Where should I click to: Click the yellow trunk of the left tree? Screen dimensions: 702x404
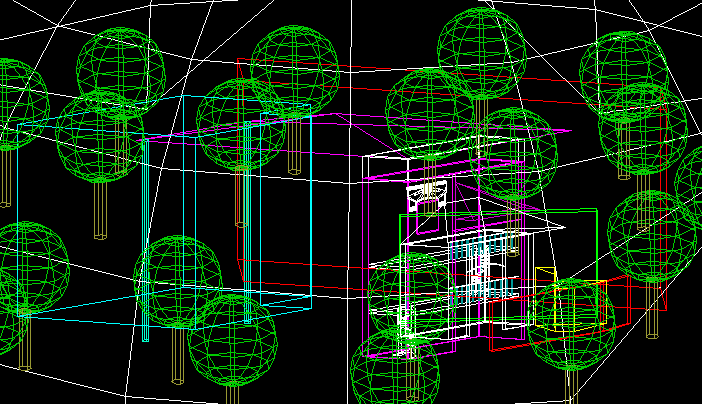(100, 210)
